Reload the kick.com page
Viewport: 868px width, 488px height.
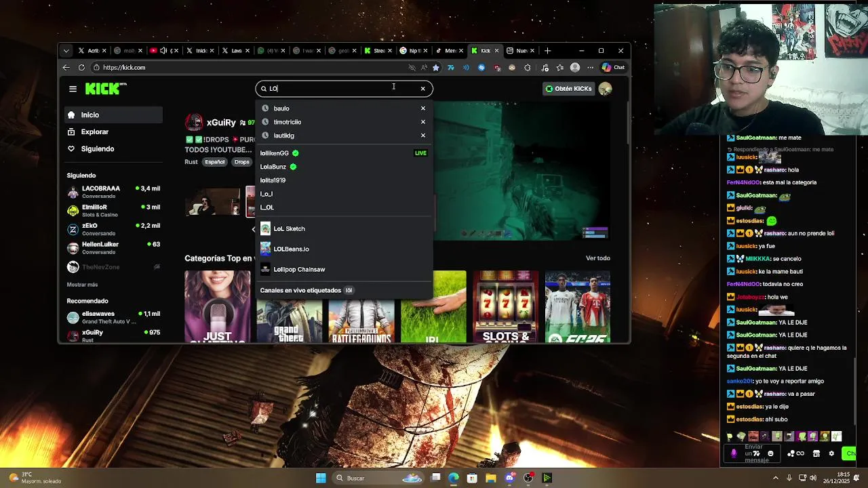tap(81, 68)
